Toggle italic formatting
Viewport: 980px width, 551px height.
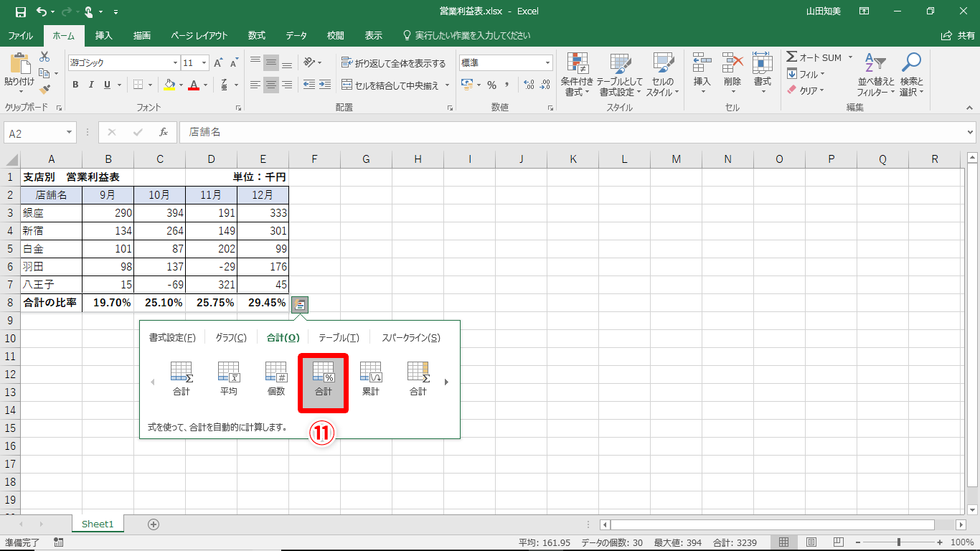(x=91, y=85)
